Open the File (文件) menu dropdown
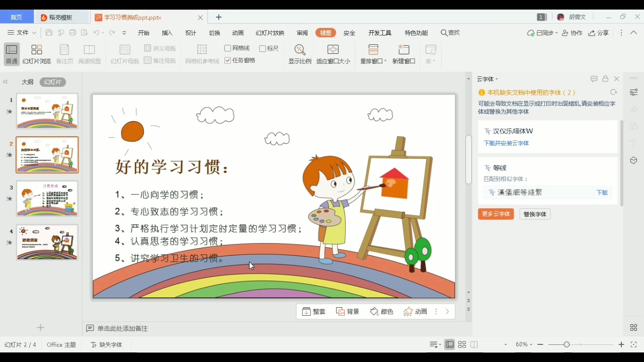Image resolution: width=644 pixels, height=362 pixels. click(x=22, y=33)
